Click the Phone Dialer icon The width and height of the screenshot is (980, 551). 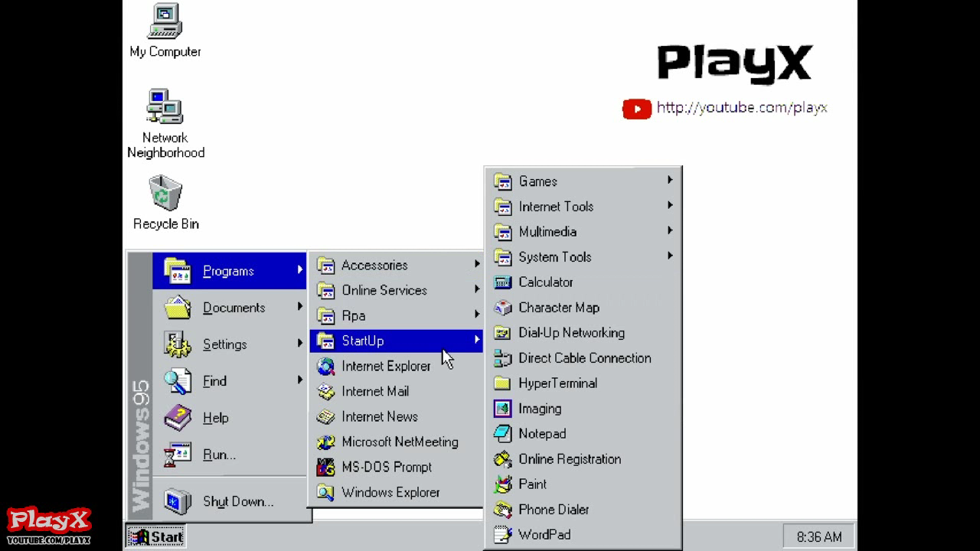pos(502,510)
